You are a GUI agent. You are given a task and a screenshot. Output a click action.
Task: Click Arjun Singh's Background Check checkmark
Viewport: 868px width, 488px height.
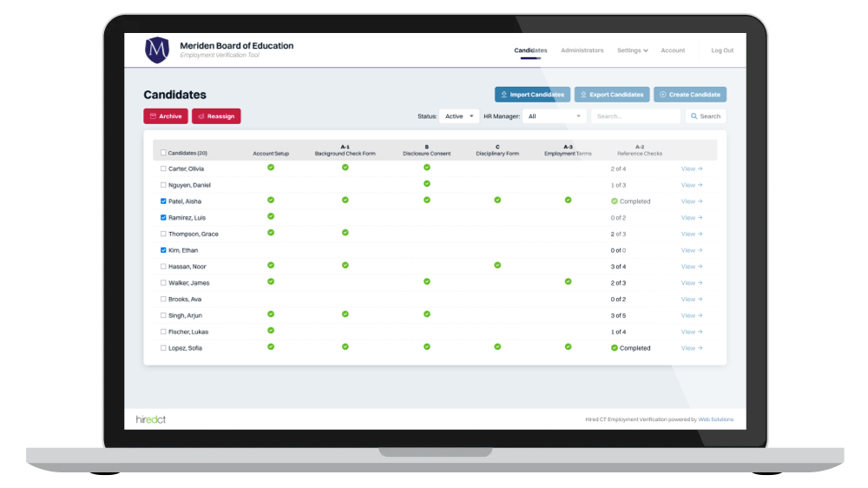coord(345,314)
